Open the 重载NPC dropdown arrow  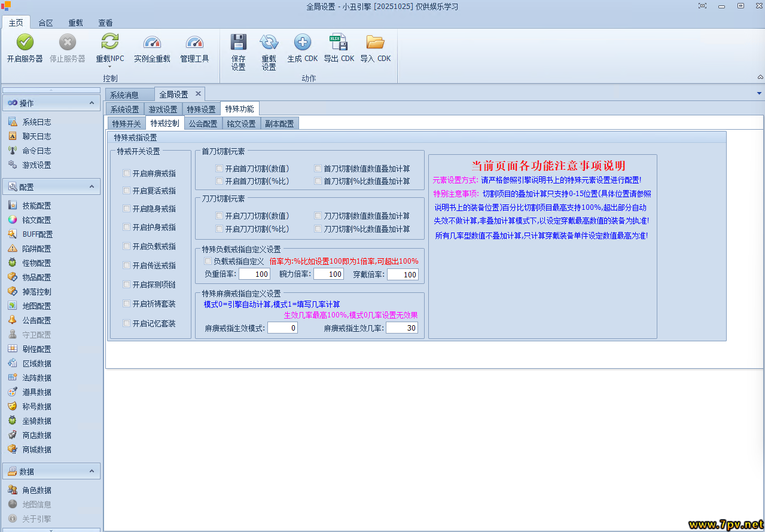(110, 67)
